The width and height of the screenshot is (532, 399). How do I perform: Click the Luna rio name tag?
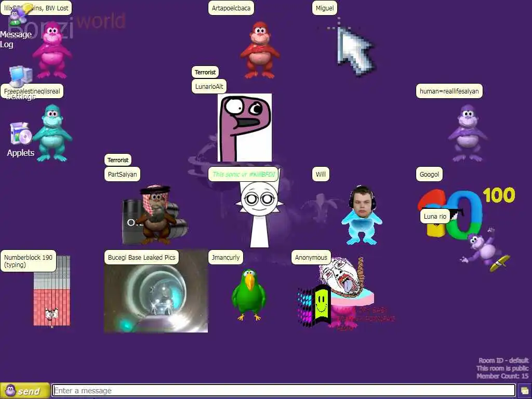click(x=435, y=216)
